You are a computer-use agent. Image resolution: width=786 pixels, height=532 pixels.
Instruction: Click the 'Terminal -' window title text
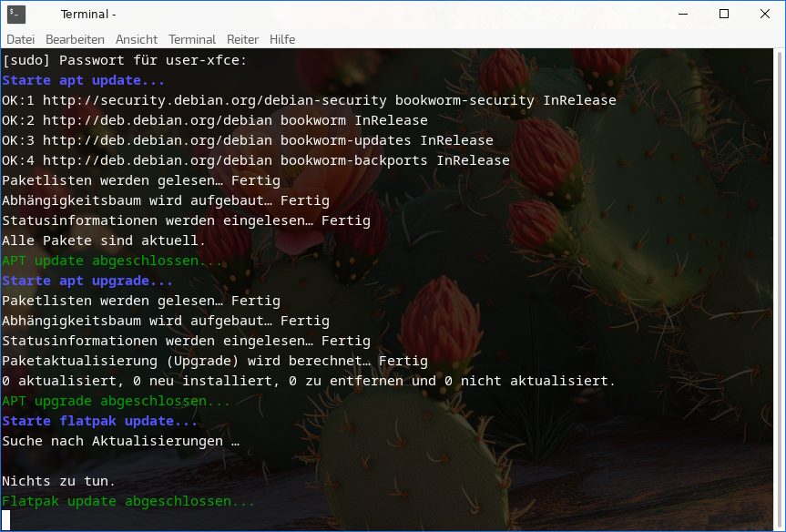point(88,14)
